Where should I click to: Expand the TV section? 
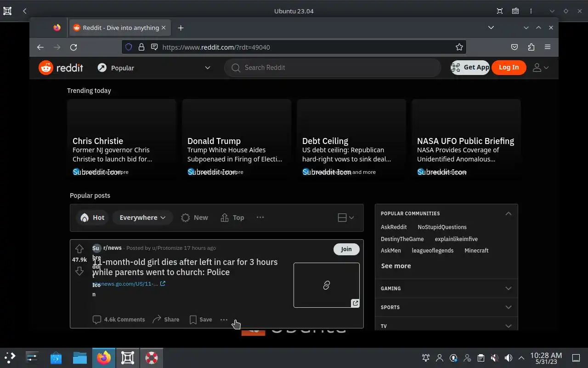(446, 324)
